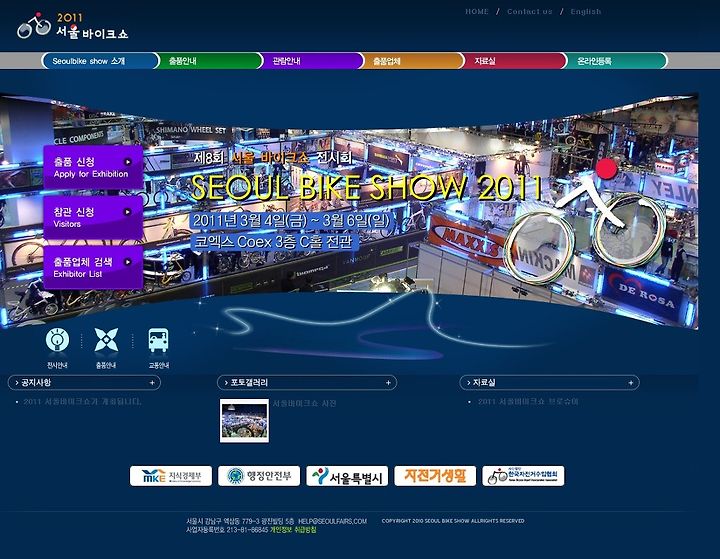Expand 공지사항 with its plus icon
The width and height of the screenshot is (720, 559).
tap(152, 383)
